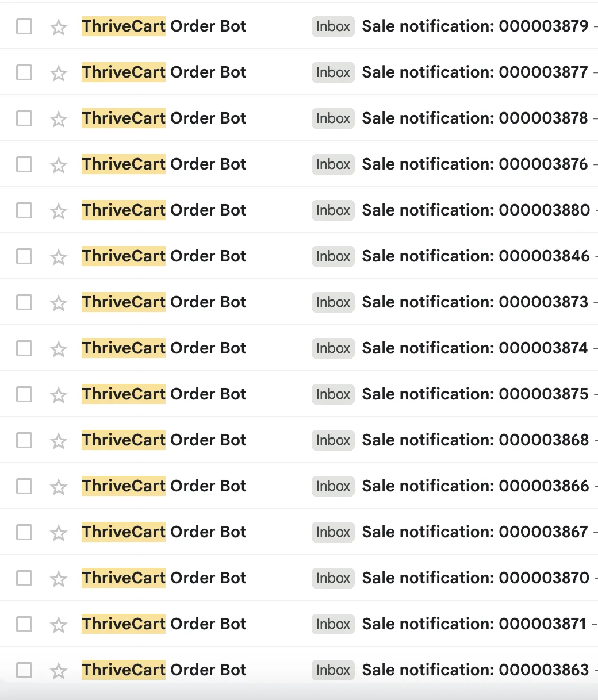Image resolution: width=598 pixels, height=700 pixels.
Task: Star the email for order 000003876
Action: (59, 165)
